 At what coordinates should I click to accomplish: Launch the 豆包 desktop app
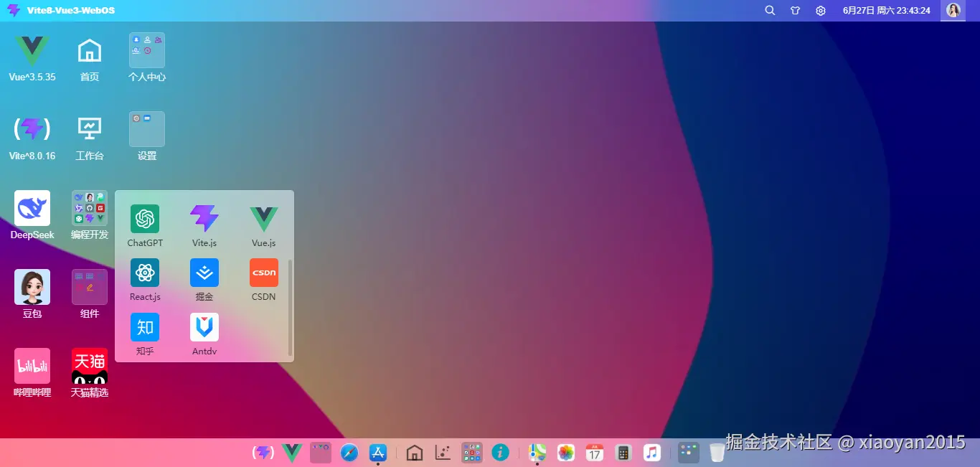pos(32,287)
